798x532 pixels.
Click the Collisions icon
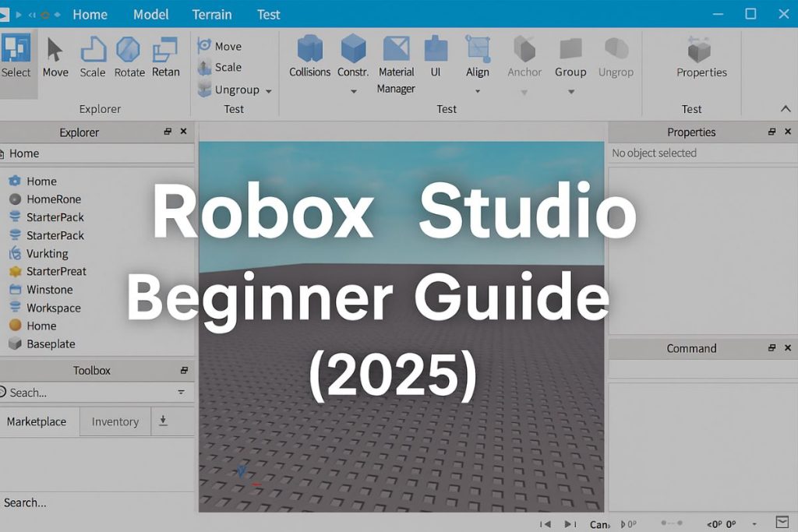tap(310, 56)
